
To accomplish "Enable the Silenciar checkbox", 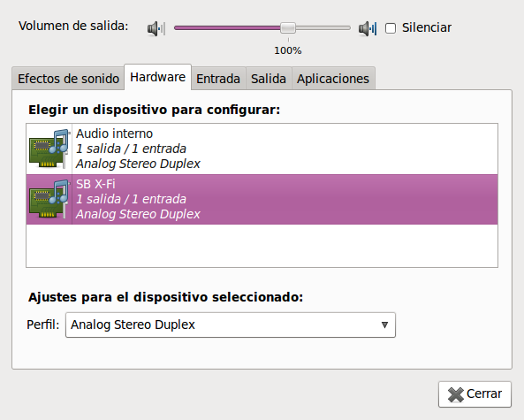I will tap(391, 28).
